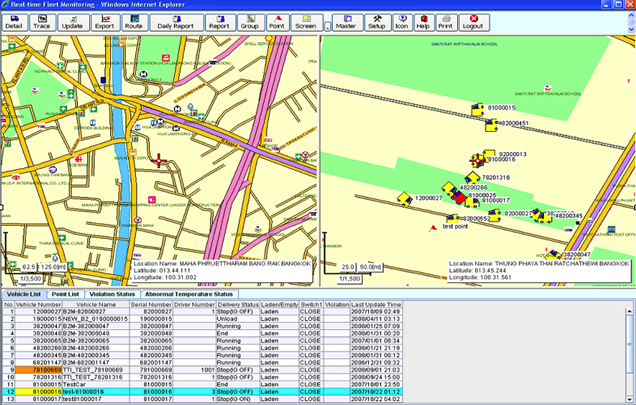Select truck icon labeled 38200047 on map
The height and width of the screenshot is (405, 636).
(x=552, y=255)
